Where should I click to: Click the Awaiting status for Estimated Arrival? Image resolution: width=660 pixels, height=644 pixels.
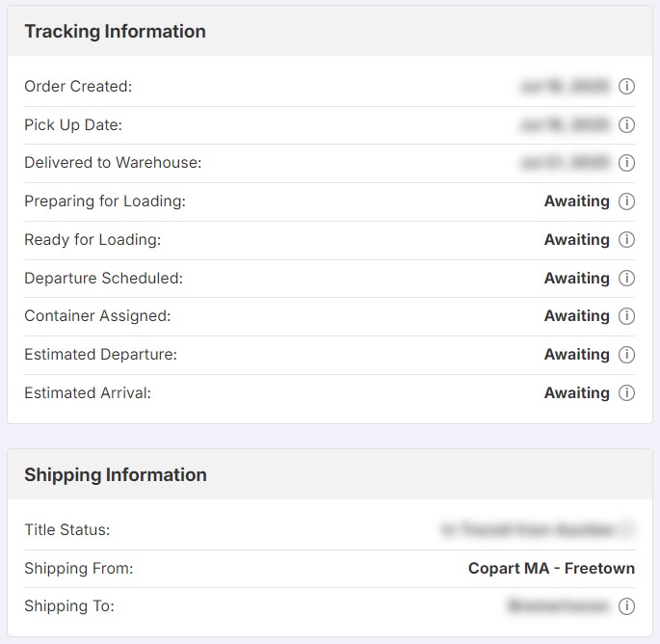(x=576, y=393)
